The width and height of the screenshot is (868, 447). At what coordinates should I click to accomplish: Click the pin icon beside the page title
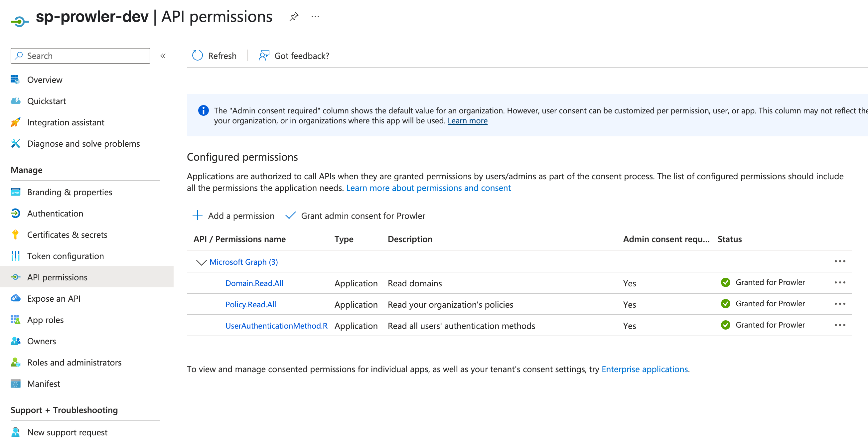coord(293,17)
